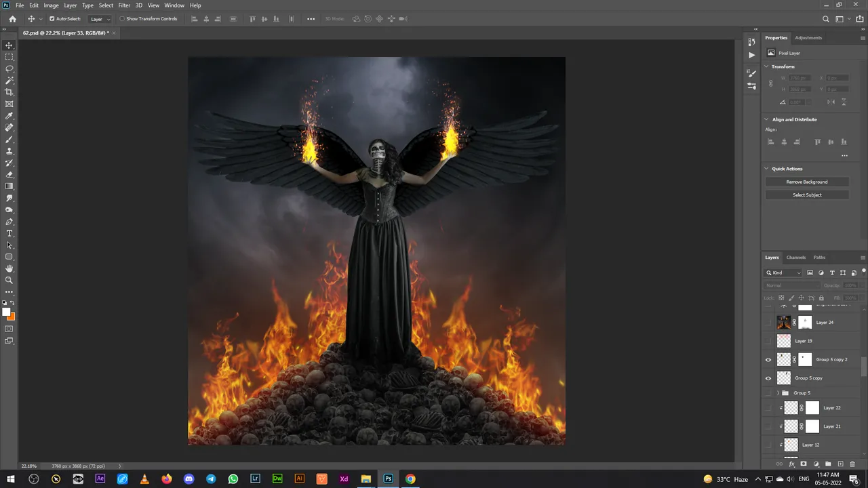This screenshot has height=488, width=868.
Task: Show the Group 5 folder visibility
Action: pos(768,393)
